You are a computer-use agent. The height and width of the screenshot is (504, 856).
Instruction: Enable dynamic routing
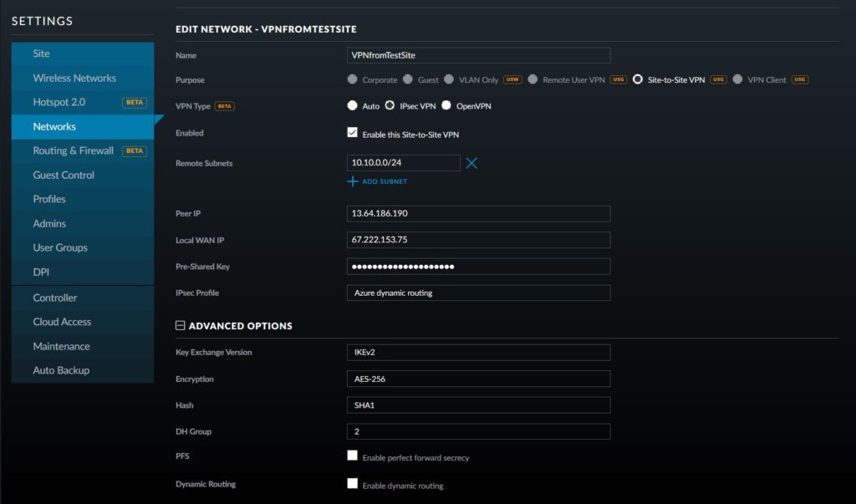[353, 483]
